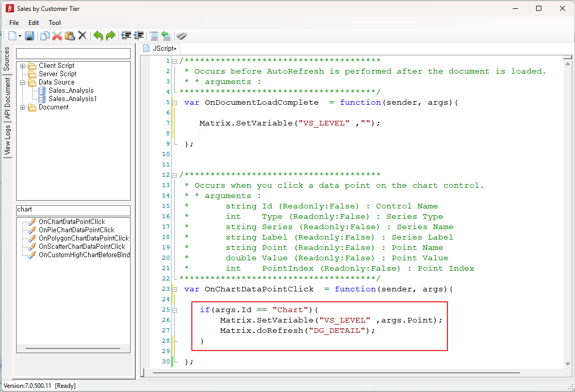Screen dimensions: 575x392
Task: Click the Copy icon in the toolbar
Action: tap(45, 36)
